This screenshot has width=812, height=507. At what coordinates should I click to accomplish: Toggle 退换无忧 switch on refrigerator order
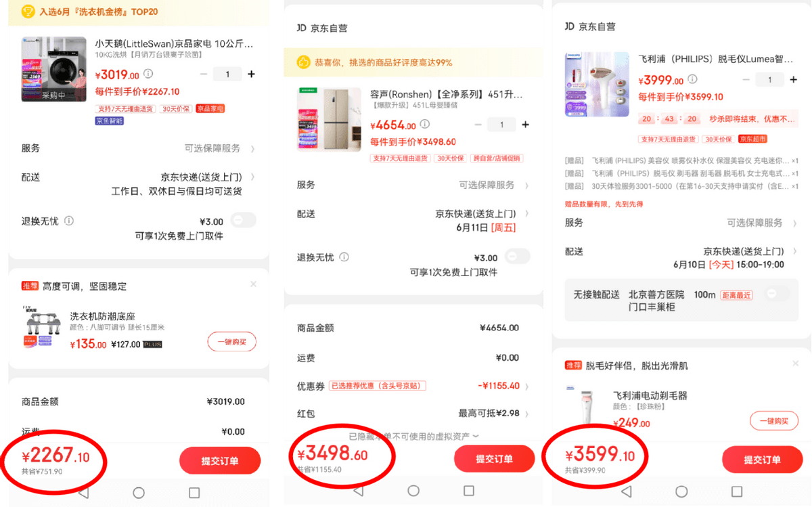[518, 257]
